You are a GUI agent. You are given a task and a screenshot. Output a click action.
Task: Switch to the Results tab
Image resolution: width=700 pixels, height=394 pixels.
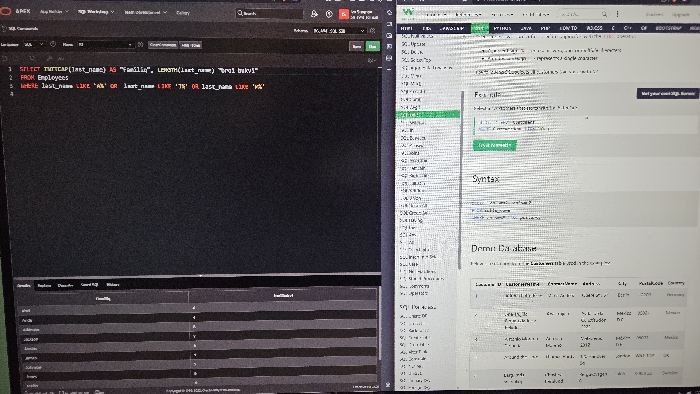coord(24,286)
